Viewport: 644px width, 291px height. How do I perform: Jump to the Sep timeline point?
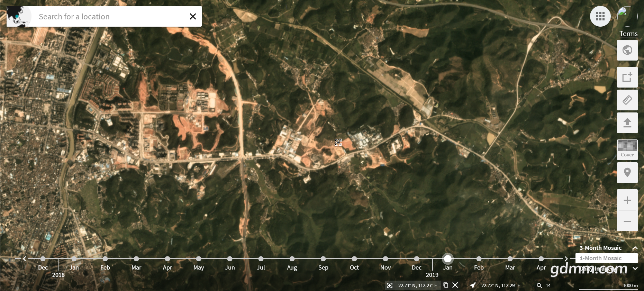(x=323, y=259)
